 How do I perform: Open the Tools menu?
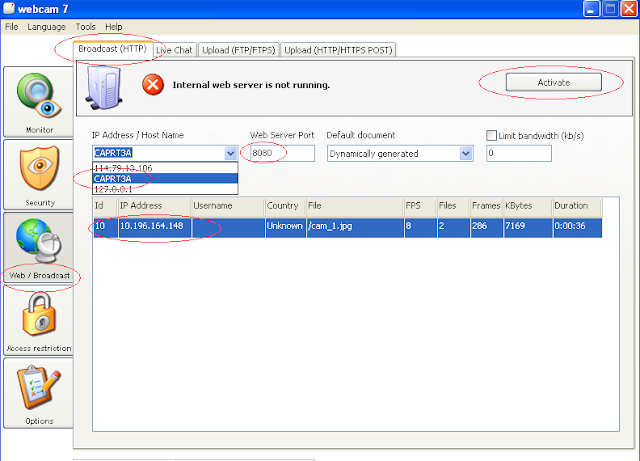pos(85,27)
